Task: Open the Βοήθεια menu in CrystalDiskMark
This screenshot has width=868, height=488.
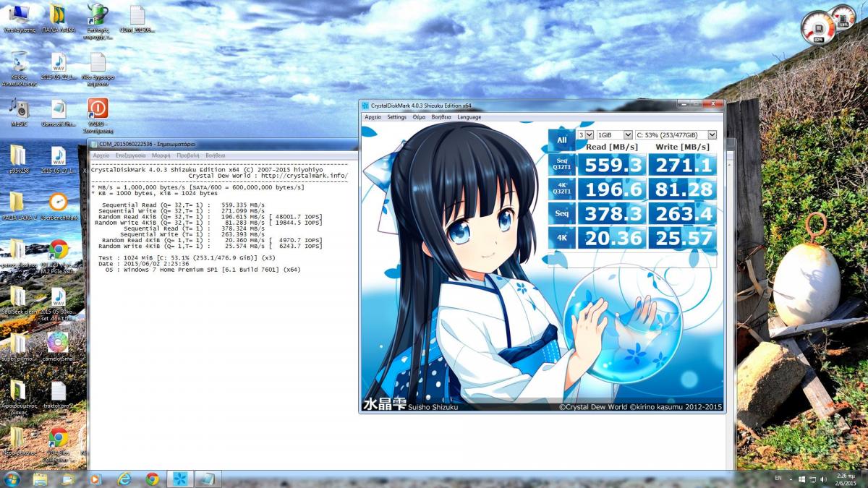Action: pos(441,117)
